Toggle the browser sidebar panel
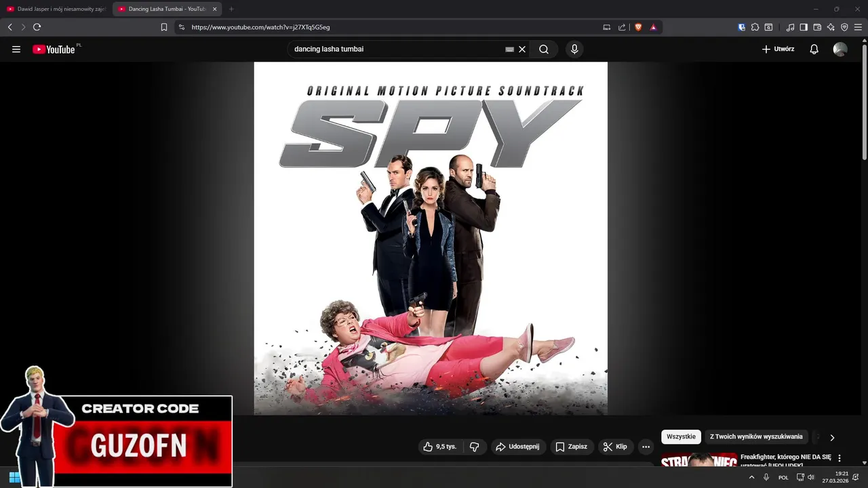Screen dimensions: 868x488 tap(804, 27)
